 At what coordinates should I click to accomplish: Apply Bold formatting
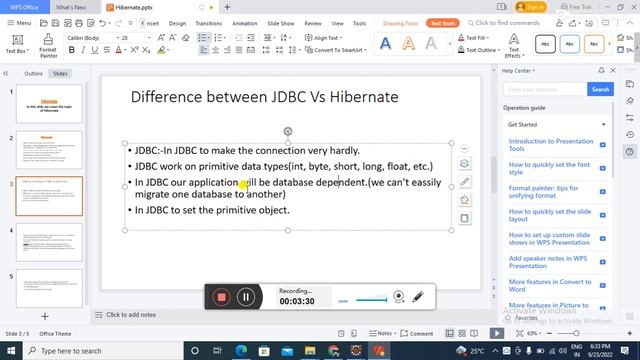click(72, 50)
